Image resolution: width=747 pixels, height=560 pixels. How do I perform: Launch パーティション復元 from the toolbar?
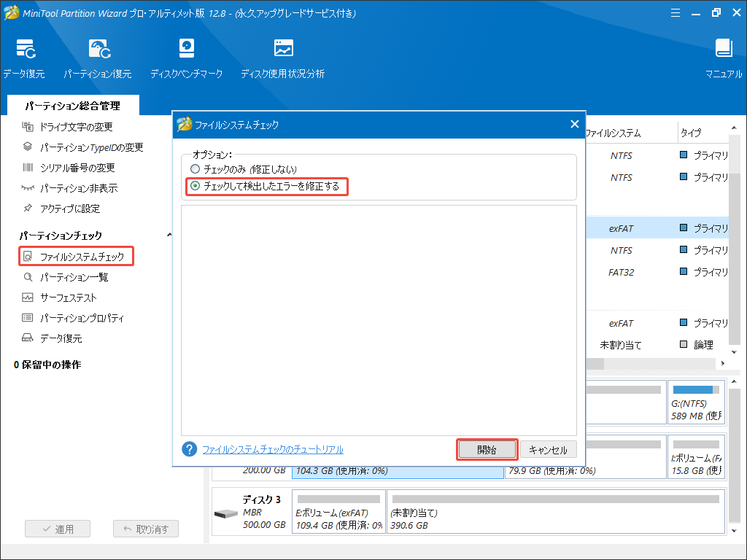pyautogui.click(x=98, y=58)
